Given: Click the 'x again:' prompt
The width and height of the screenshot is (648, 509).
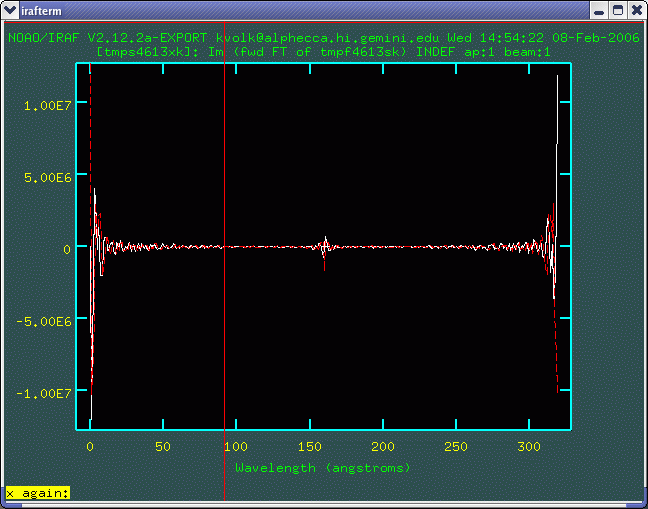Looking at the screenshot, I should coord(38,493).
